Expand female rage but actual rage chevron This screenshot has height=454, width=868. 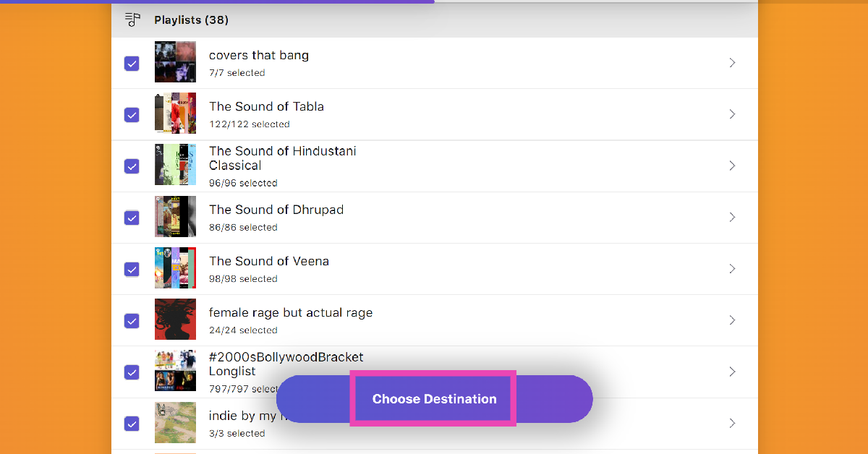pos(732,320)
